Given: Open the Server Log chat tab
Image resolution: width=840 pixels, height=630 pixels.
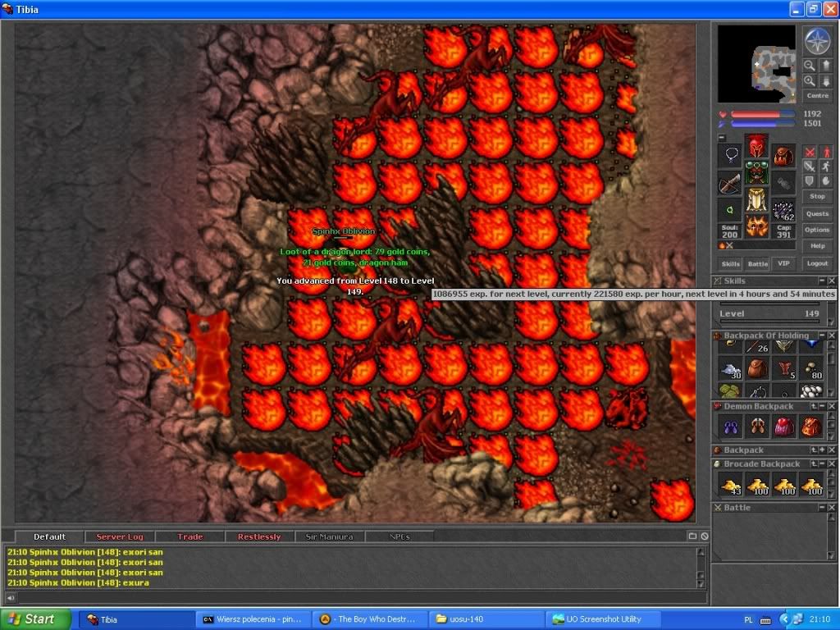Looking at the screenshot, I should click(x=120, y=536).
